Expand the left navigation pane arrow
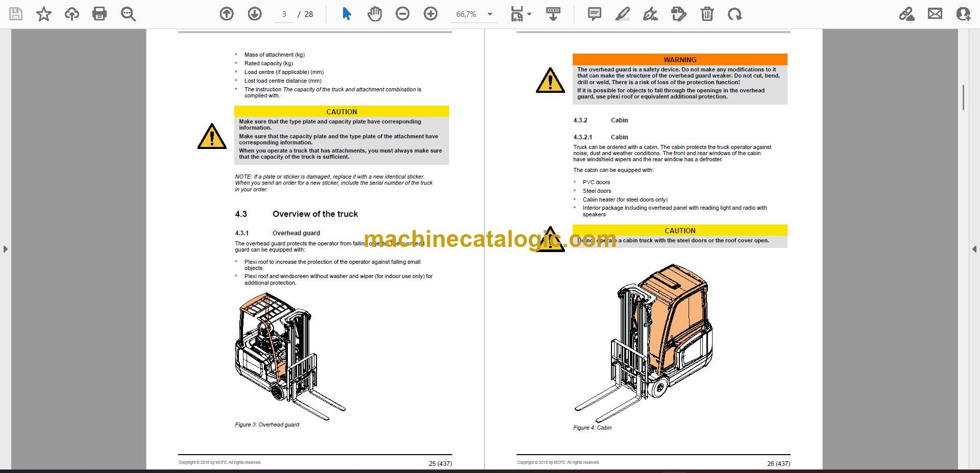 tap(5, 249)
